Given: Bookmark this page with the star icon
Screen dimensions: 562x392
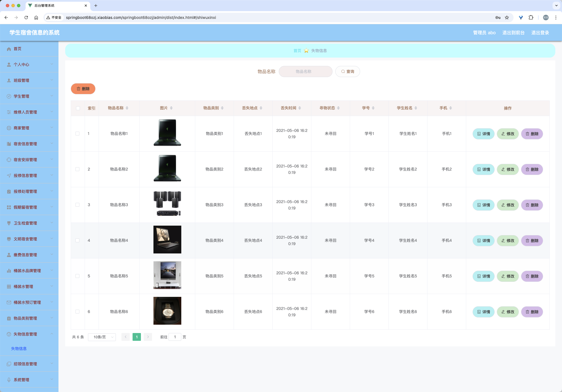Looking at the screenshot, I should click(x=507, y=18).
